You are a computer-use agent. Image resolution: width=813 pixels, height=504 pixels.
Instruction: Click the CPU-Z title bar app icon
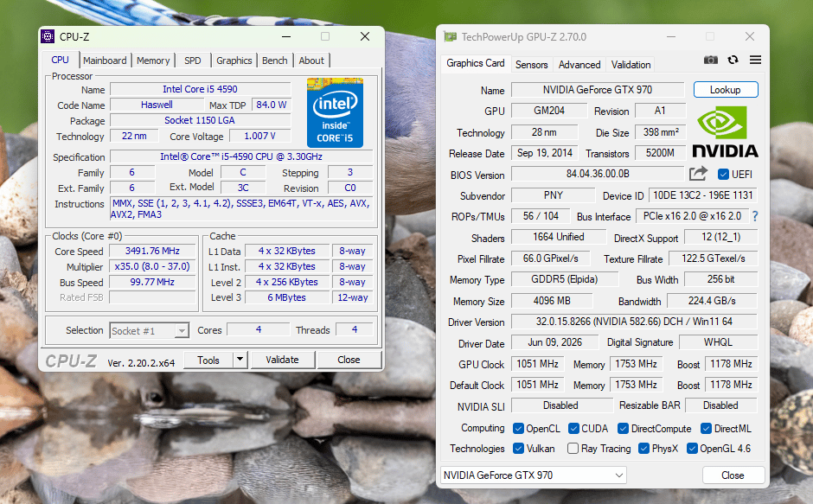(48, 36)
